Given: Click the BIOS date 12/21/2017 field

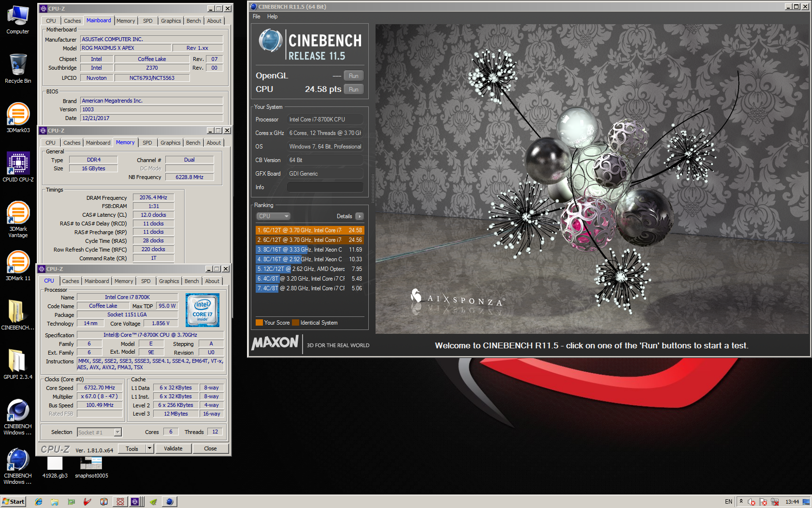Looking at the screenshot, I should click(151, 118).
